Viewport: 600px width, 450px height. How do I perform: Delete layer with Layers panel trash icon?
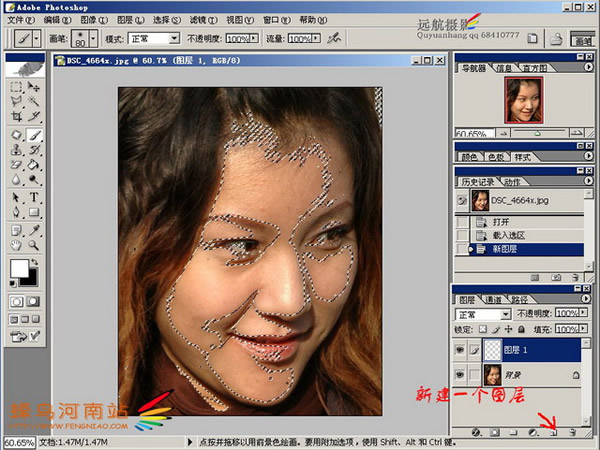point(572,432)
